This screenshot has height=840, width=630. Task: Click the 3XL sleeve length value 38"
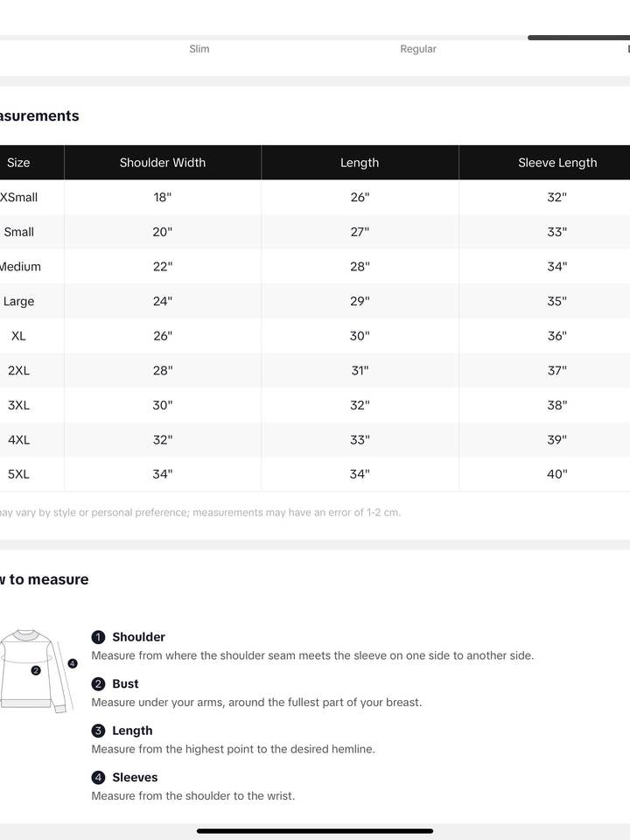coord(557,405)
